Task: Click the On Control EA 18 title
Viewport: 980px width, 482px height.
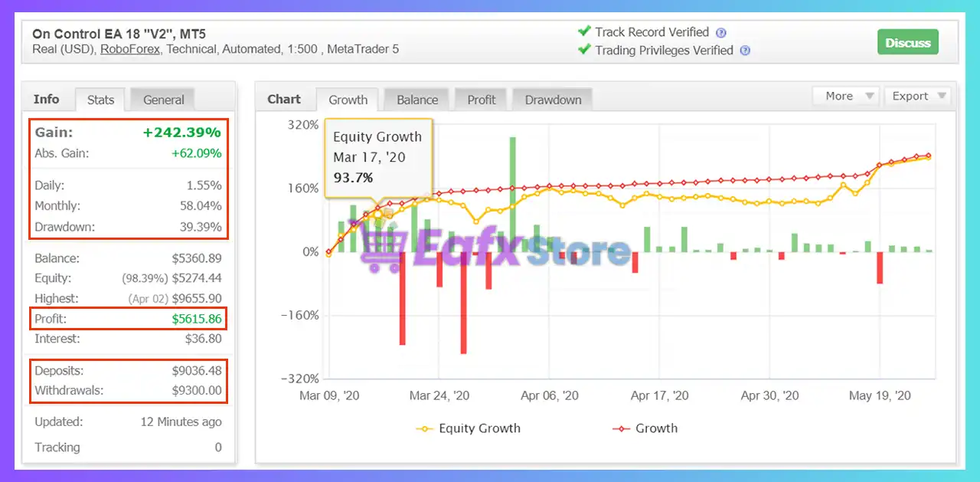Action: 119,34
